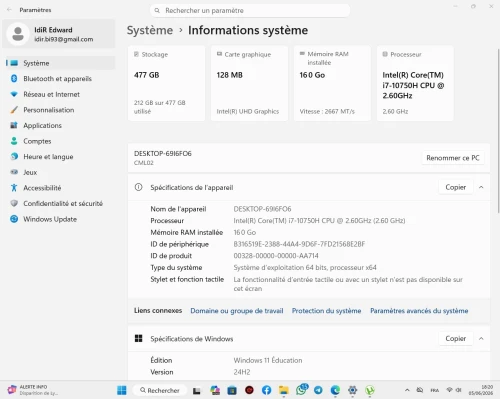Select the product ID 00328-00000-00000-AA714
Screen dimensions: 500x399
(276, 256)
